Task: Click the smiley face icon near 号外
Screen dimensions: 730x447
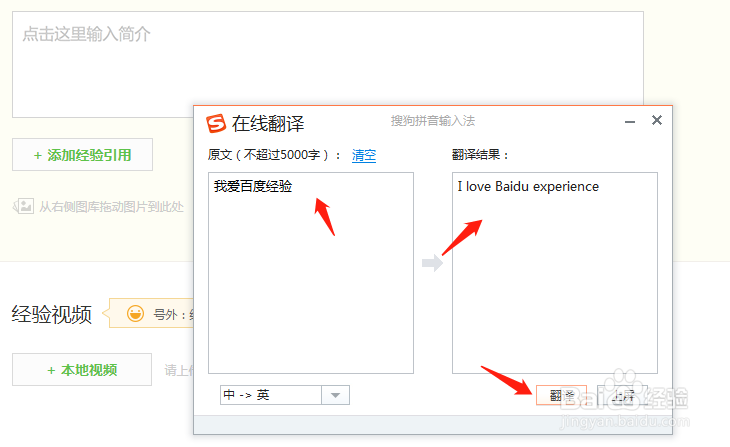Action: [x=135, y=313]
